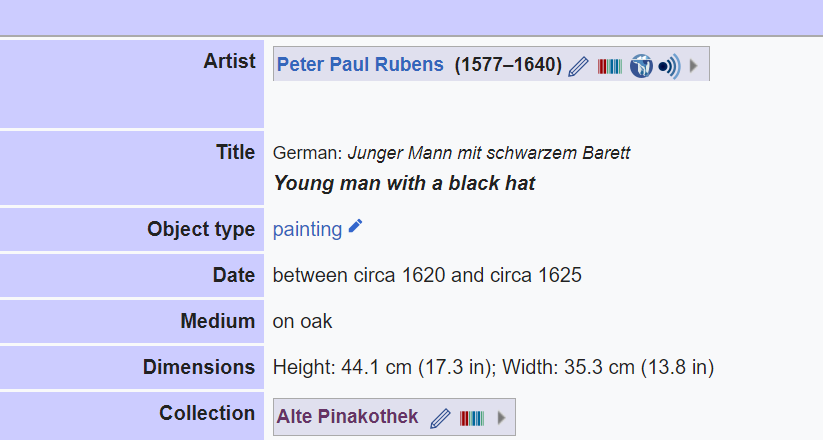Open Wikidata barcode icon next to Rubens
This screenshot has height=440, width=823.
[609, 66]
